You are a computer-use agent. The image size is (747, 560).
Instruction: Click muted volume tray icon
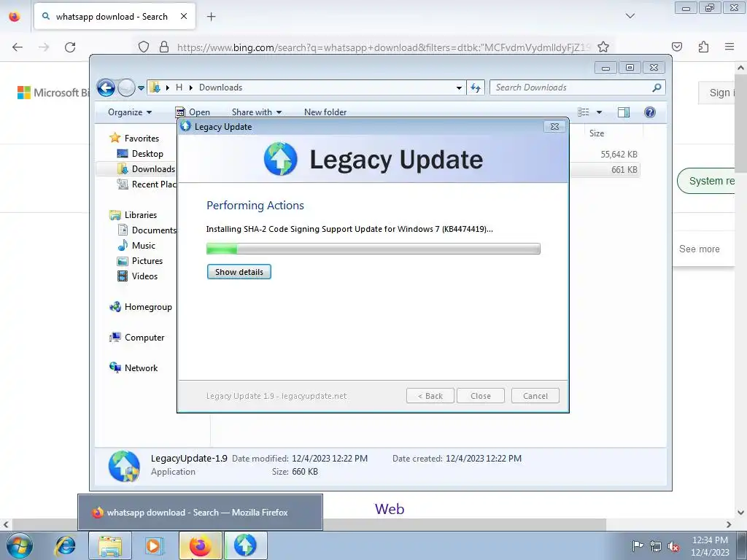click(673, 547)
